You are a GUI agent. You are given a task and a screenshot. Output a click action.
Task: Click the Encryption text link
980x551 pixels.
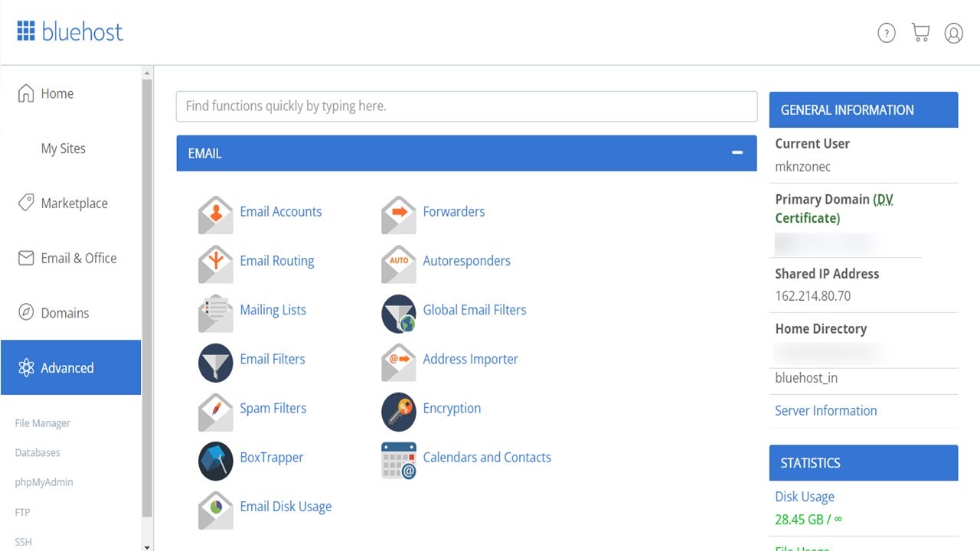(x=452, y=408)
